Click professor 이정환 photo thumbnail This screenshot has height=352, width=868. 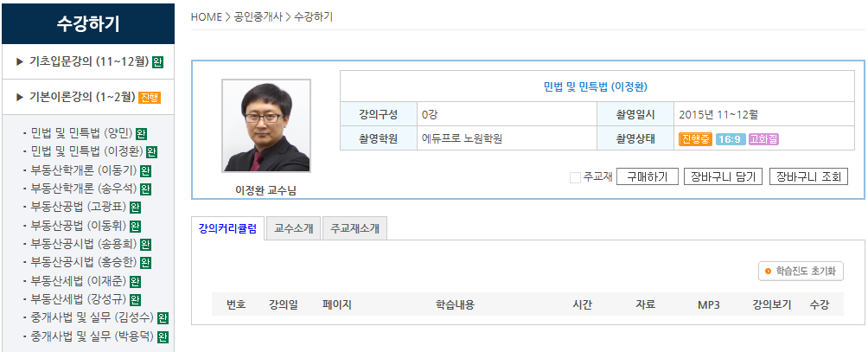(266, 125)
